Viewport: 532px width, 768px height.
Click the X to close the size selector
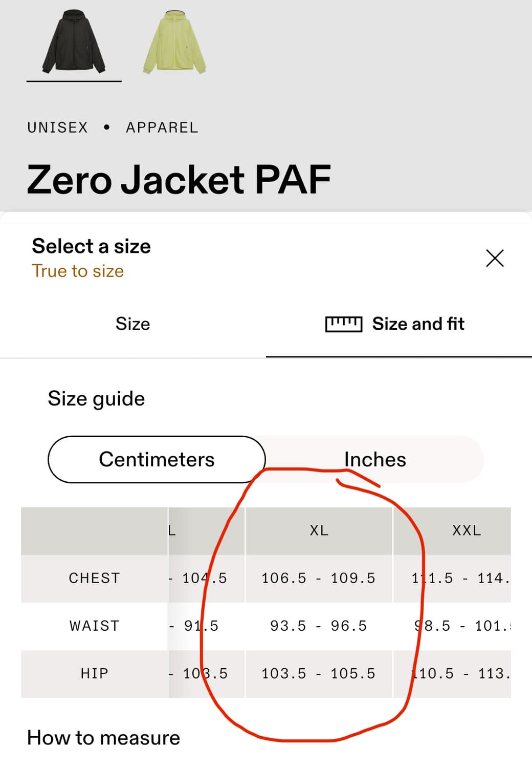(x=495, y=259)
